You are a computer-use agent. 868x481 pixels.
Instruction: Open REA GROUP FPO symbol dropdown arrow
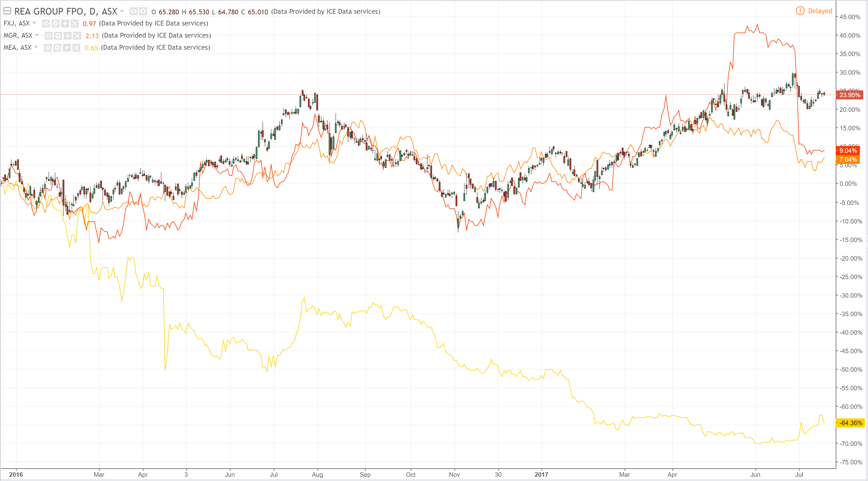click(x=122, y=12)
